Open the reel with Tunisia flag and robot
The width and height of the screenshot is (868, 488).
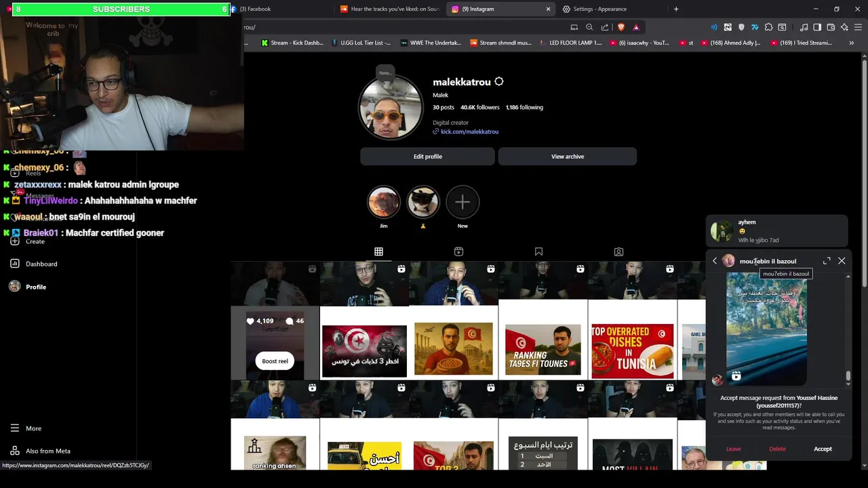tap(364, 321)
